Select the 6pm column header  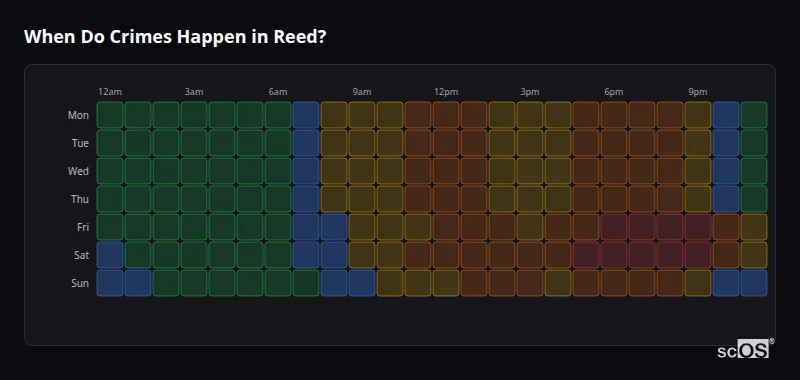[x=614, y=92]
